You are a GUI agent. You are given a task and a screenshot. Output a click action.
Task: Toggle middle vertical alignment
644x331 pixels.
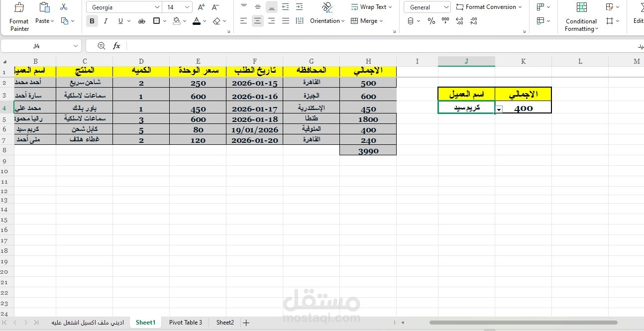tap(257, 7)
